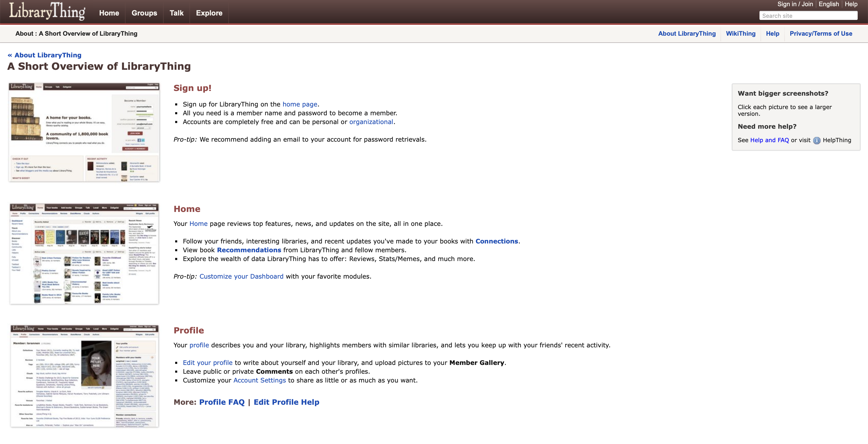Image resolution: width=868 pixels, height=444 pixels.
Task: Click 'Help and FAQ' in the sidebar box
Action: (x=769, y=140)
